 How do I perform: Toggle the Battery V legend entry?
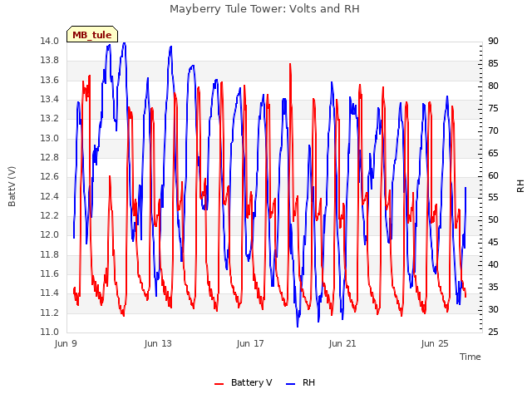244,382
